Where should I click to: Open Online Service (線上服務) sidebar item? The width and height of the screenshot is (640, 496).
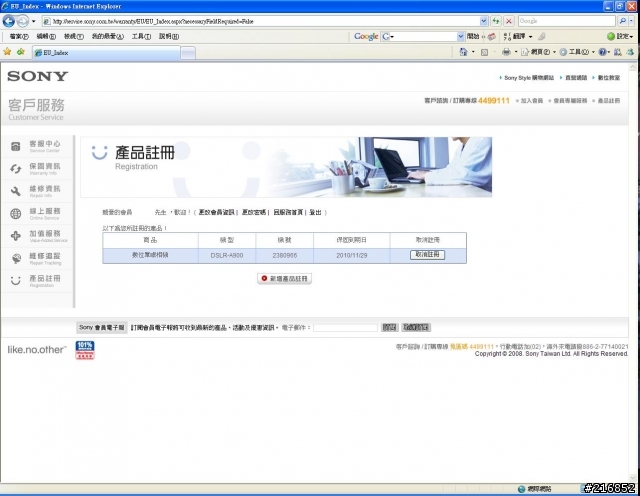tap(38, 214)
